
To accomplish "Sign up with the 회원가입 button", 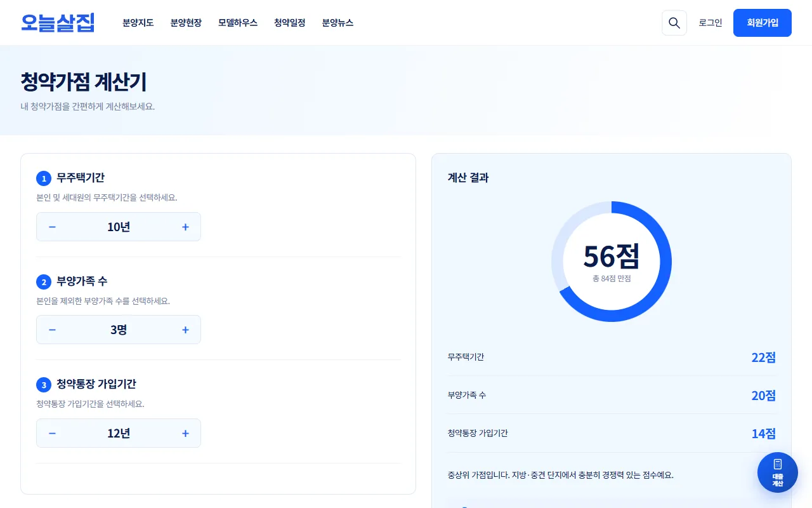I will point(763,23).
